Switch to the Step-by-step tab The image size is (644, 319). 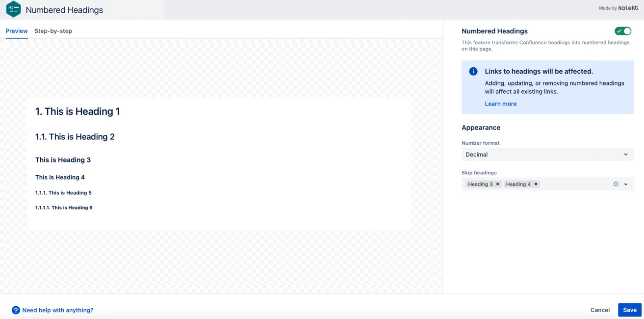click(x=53, y=31)
